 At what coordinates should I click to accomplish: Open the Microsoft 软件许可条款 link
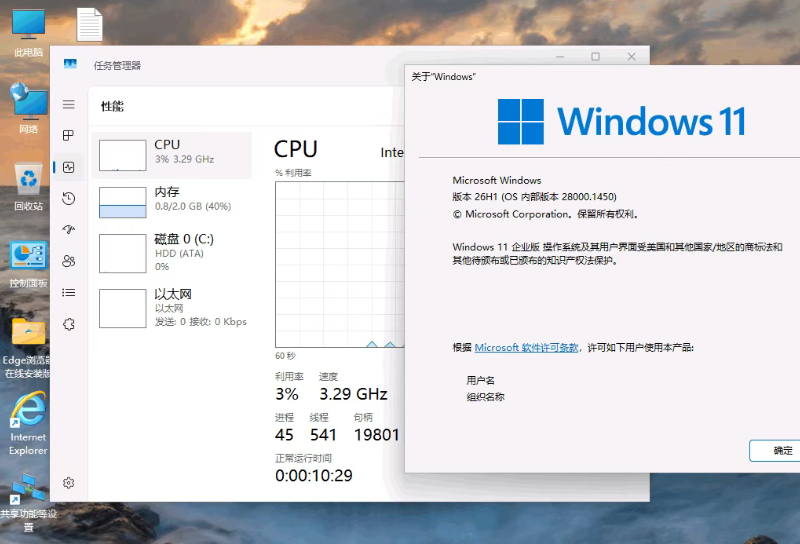(527, 348)
